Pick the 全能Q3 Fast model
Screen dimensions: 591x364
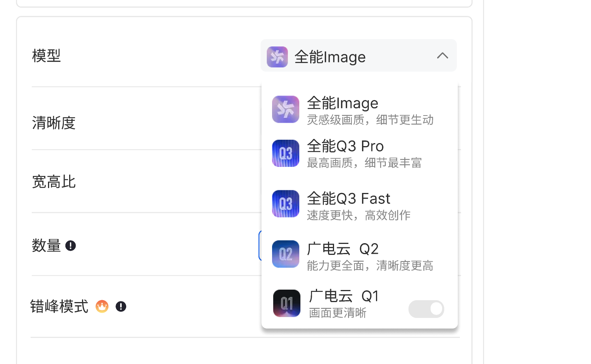[x=359, y=204]
